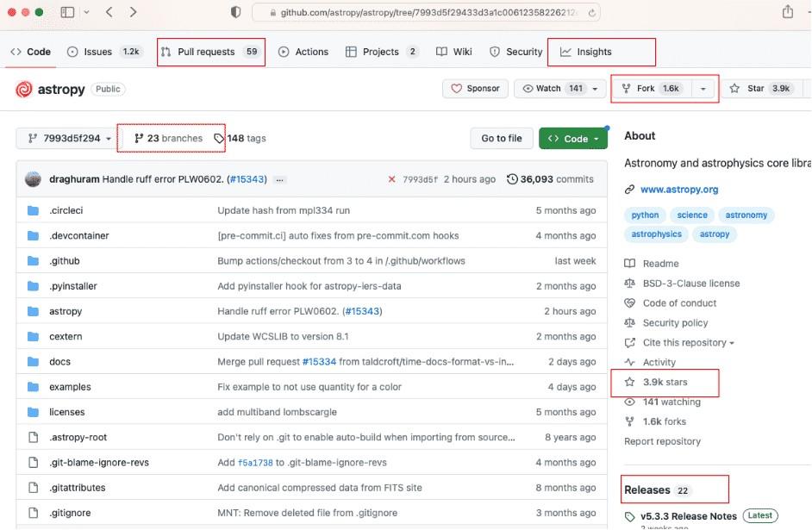
Task: Click the Safari share icon
Action: point(788,11)
